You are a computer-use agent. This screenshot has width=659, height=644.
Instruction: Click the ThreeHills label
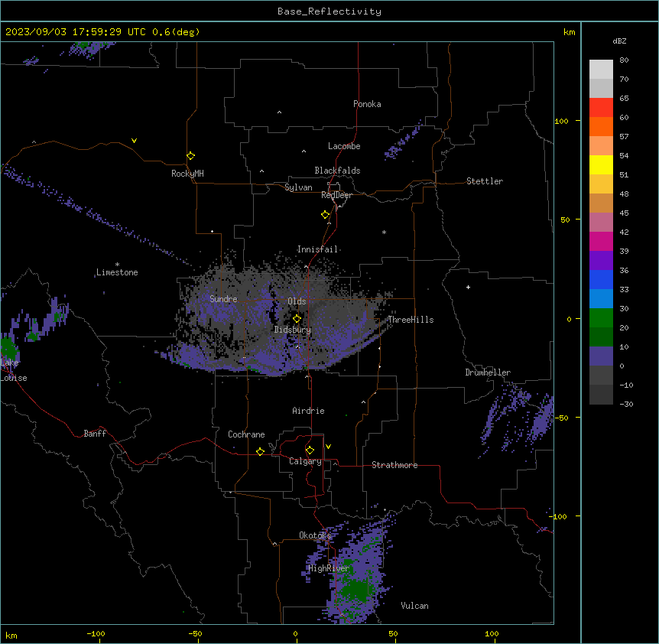pos(411,320)
